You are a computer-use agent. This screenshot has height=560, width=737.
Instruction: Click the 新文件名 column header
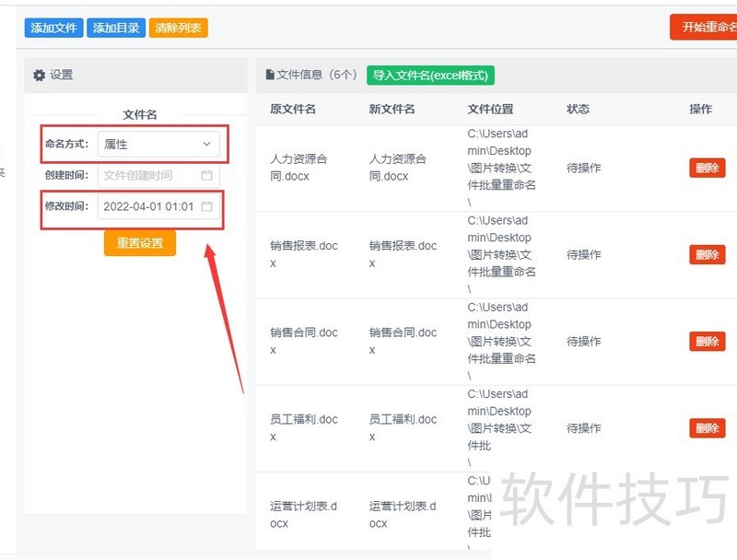tap(392, 109)
